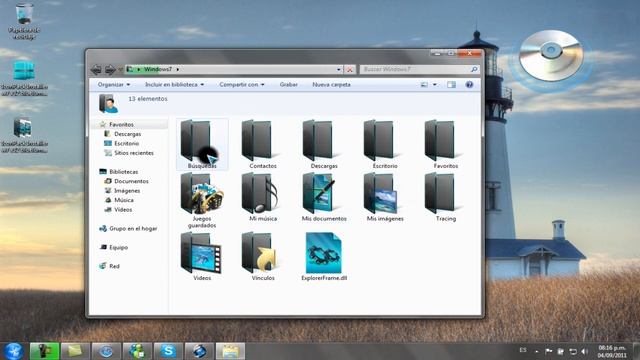This screenshot has height=360, width=640.
Task: Open the Contactos folder
Action: [x=262, y=144]
